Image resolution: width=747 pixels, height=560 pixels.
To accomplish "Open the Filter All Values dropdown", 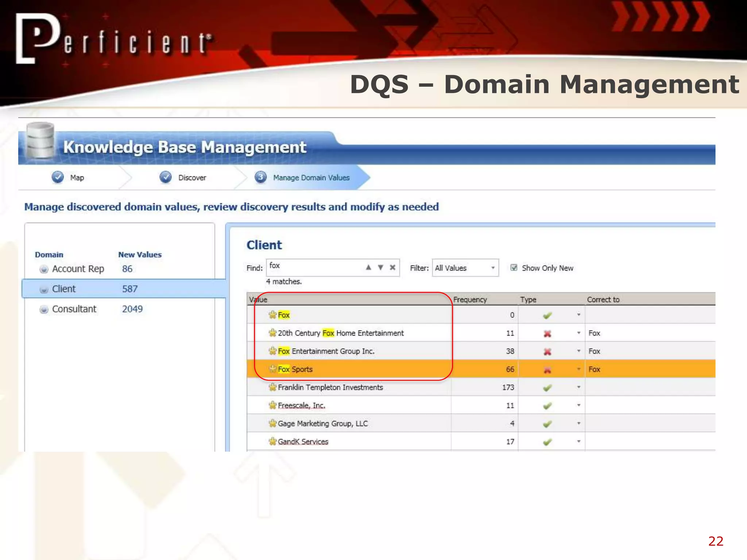I will (465, 268).
